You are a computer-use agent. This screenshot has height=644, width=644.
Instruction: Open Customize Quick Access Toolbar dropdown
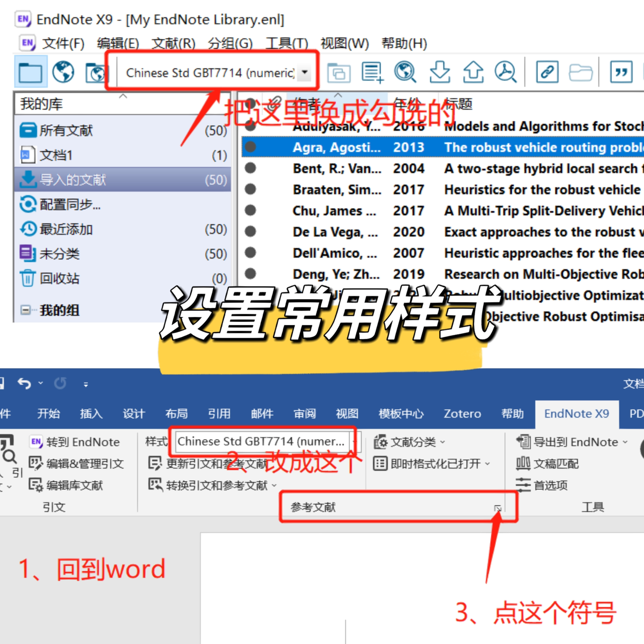tap(86, 384)
